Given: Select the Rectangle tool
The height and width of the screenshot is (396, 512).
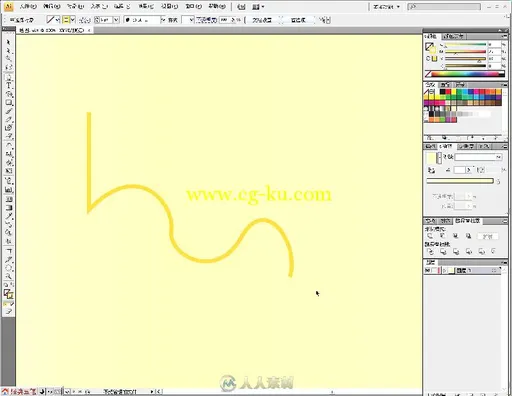Looking at the screenshot, I should (8, 103).
